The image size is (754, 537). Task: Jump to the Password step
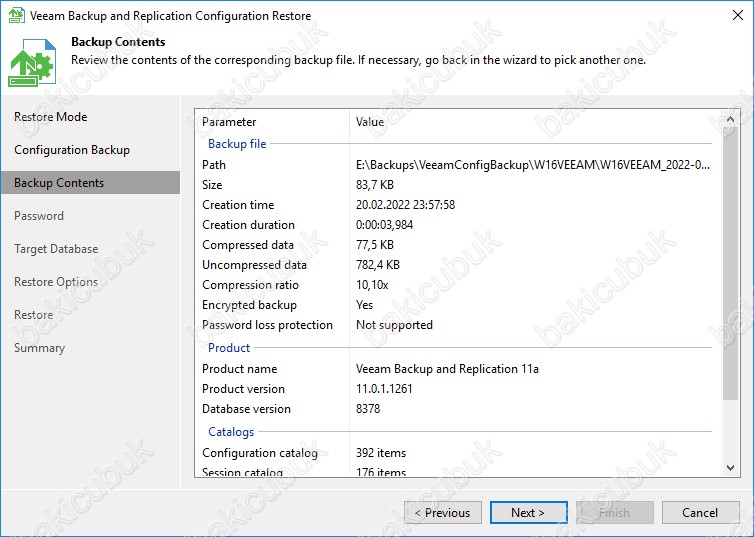tap(39, 216)
